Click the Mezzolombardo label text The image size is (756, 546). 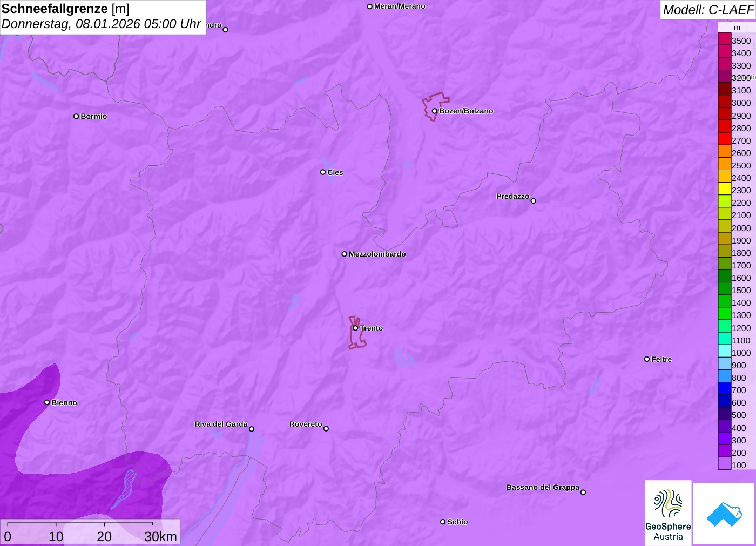tap(377, 254)
